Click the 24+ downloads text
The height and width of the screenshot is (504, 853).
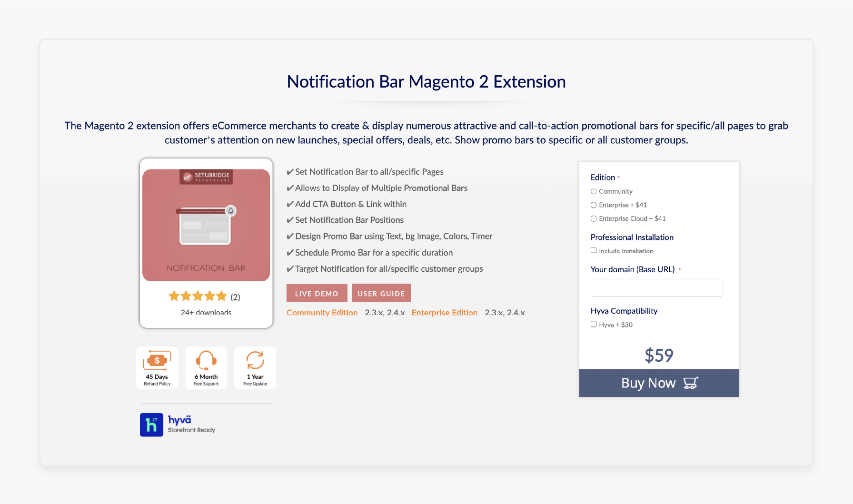[206, 312]
